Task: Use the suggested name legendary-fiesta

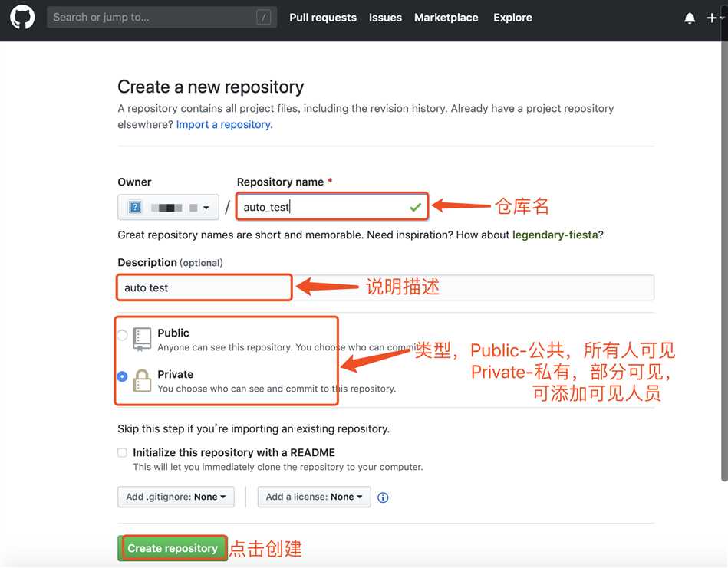Action: (555, 235)
